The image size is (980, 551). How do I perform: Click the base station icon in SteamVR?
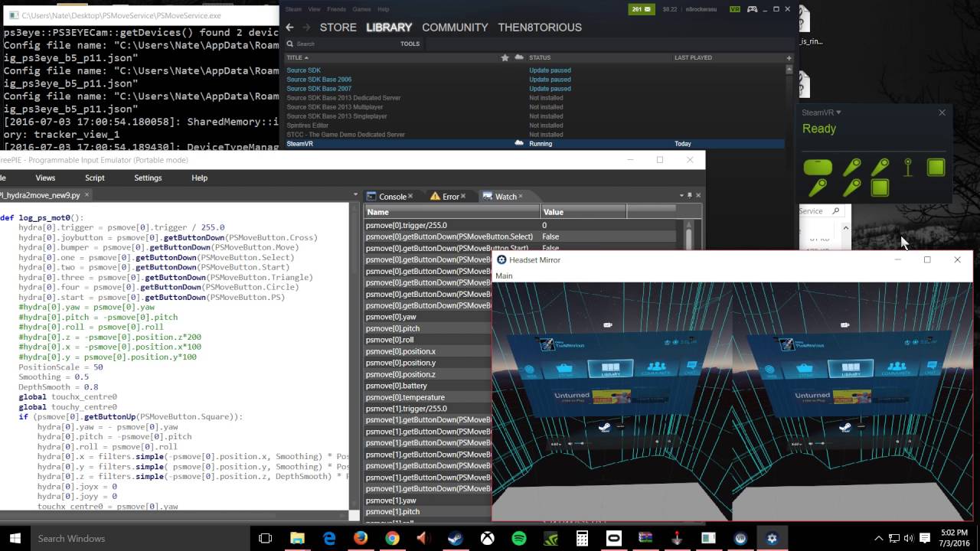pos(908,167)
